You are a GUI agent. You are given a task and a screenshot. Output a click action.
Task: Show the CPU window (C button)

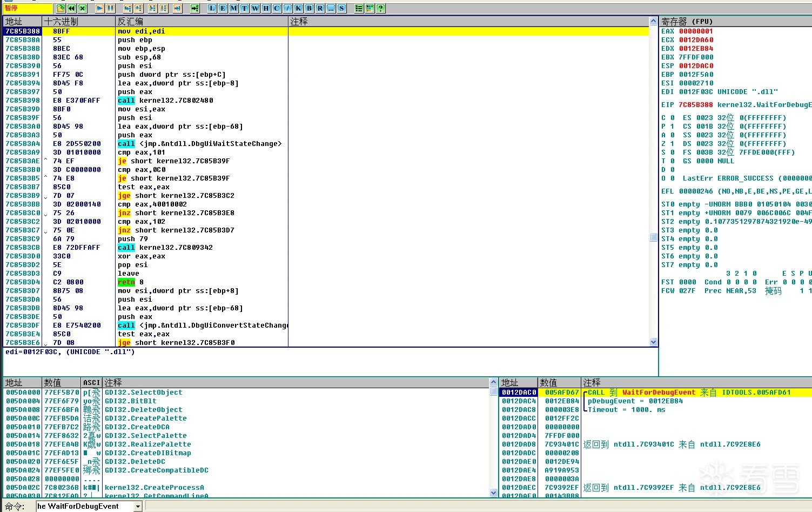click(x=277, y=8)
